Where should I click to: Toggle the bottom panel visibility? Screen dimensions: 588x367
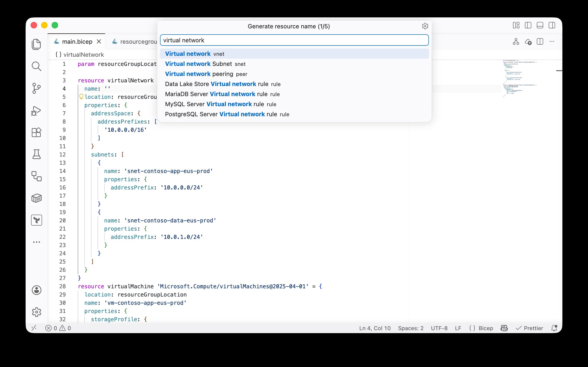click(540, 25)
